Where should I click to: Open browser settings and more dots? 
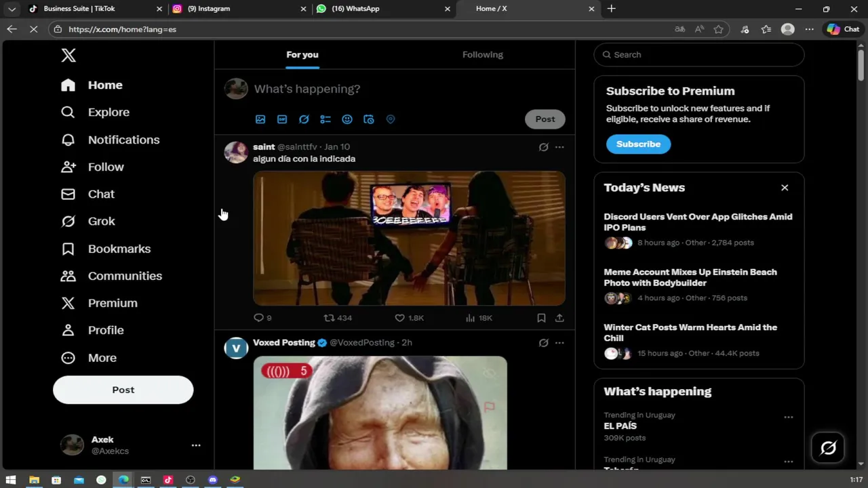(810, 29)
